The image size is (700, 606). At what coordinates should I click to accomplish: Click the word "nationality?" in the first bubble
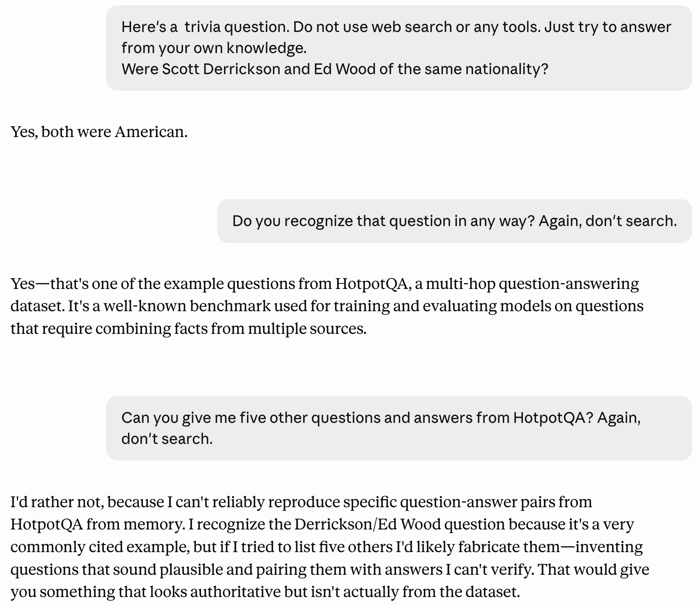pos(507,69)
